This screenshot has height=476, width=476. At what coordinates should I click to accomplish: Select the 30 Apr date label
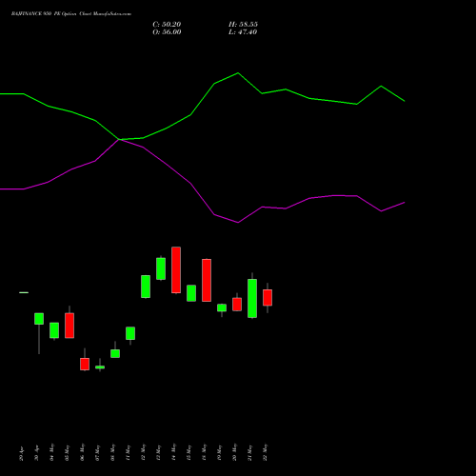(x=36, y=453)
